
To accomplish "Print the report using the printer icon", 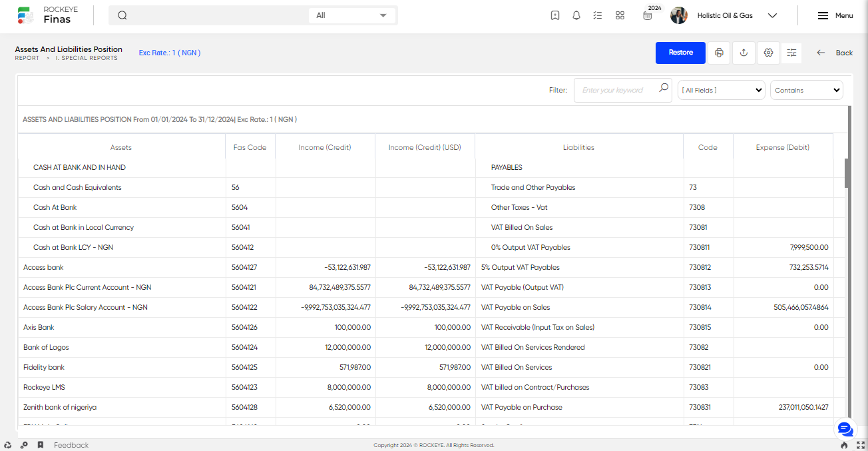I will (x=719, y=53).
